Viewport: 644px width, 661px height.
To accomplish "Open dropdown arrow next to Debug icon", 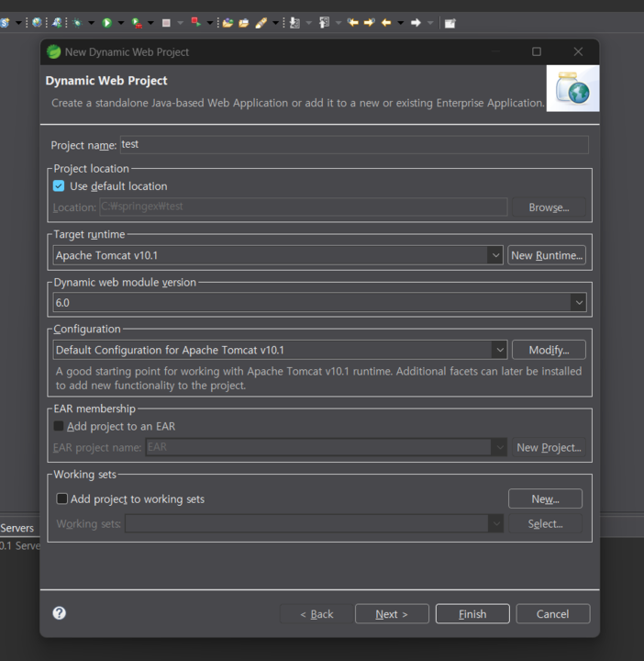I will point(91,23).
